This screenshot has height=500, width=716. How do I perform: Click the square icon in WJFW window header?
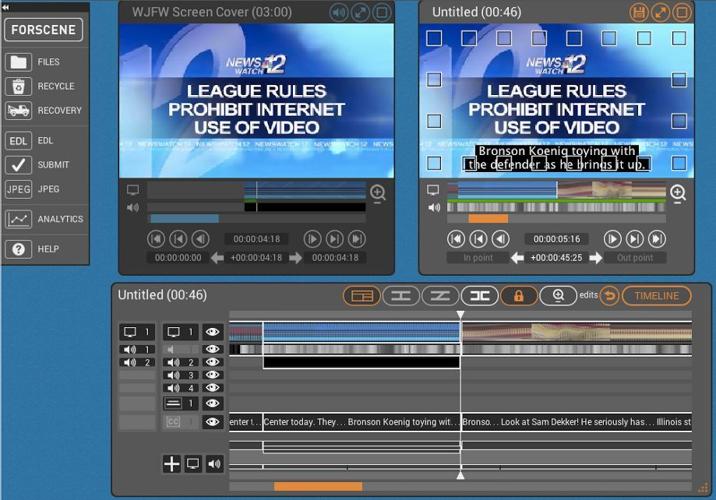tap(382, 12)
